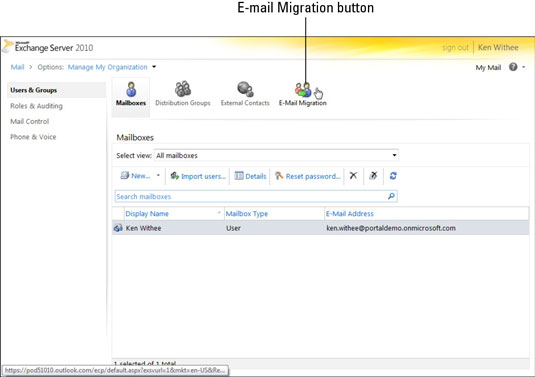
Task: Click Reset password button
Action: (x=308, y=176)
